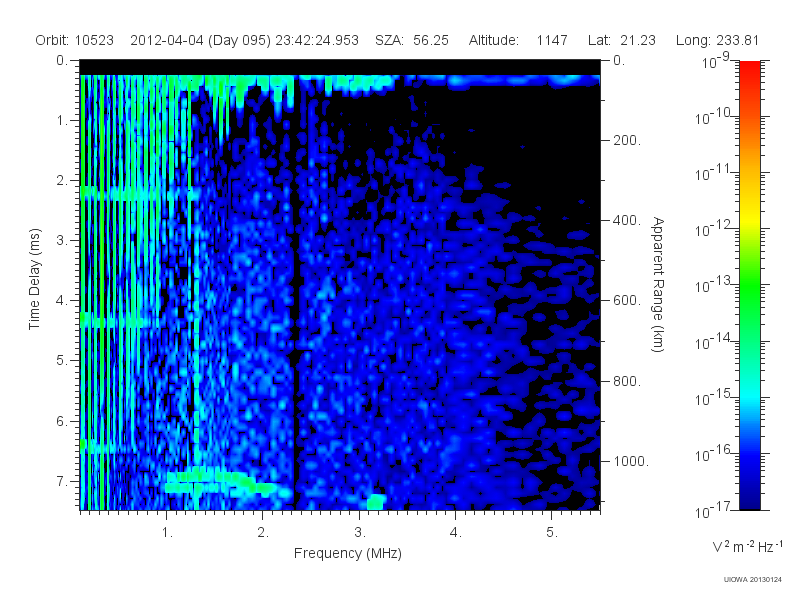Click the 'Altitude: 1147' label

518,40
